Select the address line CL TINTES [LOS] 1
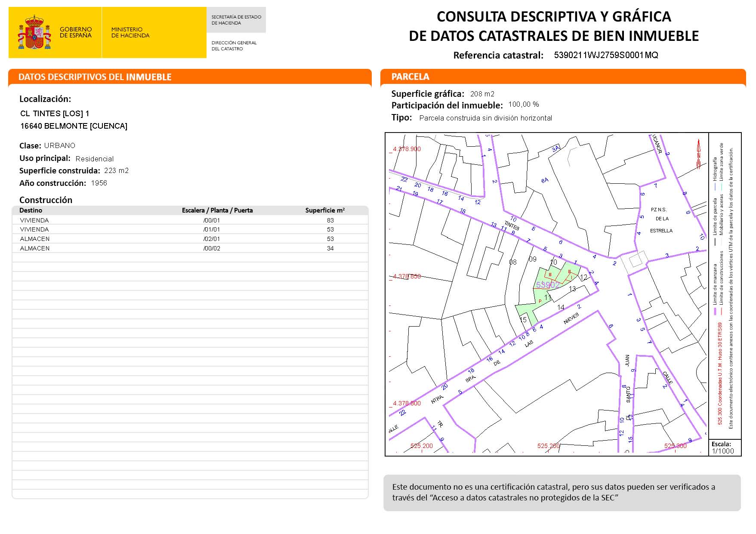 click(x=55, y=114)
